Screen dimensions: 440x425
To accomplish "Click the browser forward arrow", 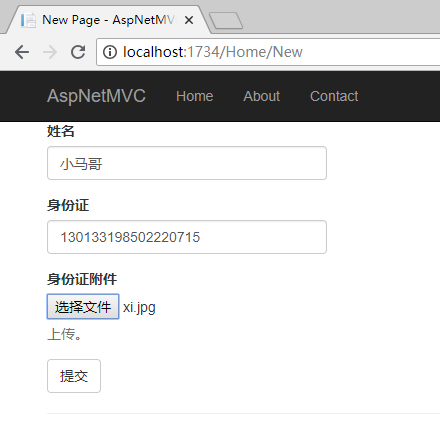I will (x=50, y=52).
